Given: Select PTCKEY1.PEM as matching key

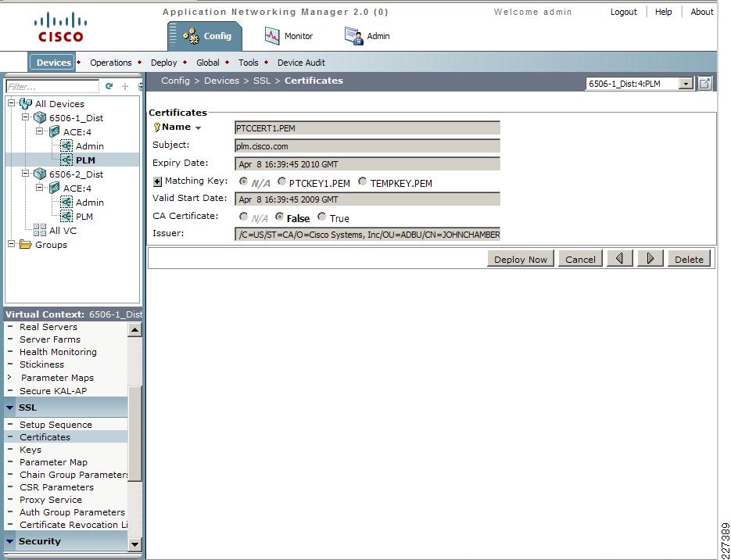Looking at the screenshot, I should 281,181.
